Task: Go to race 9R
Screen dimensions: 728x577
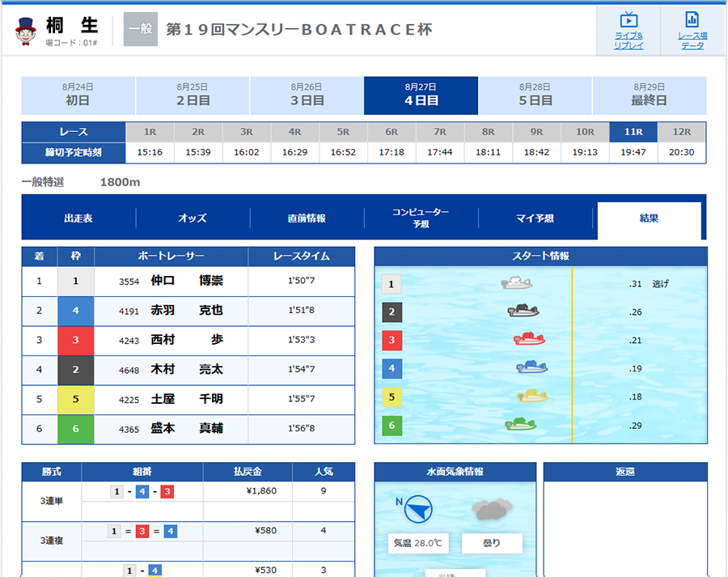Action: pyautogui.click(x=536, y=132)
